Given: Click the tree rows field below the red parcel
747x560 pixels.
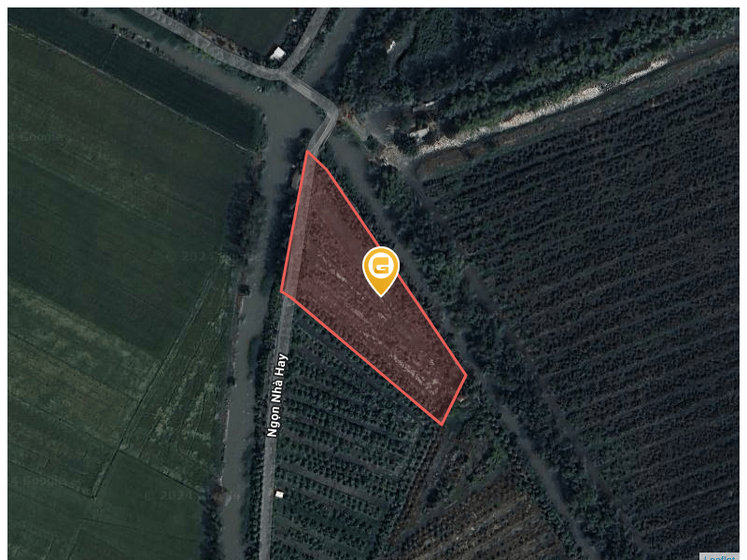Looking at the screenshot, I should (347, 428).
